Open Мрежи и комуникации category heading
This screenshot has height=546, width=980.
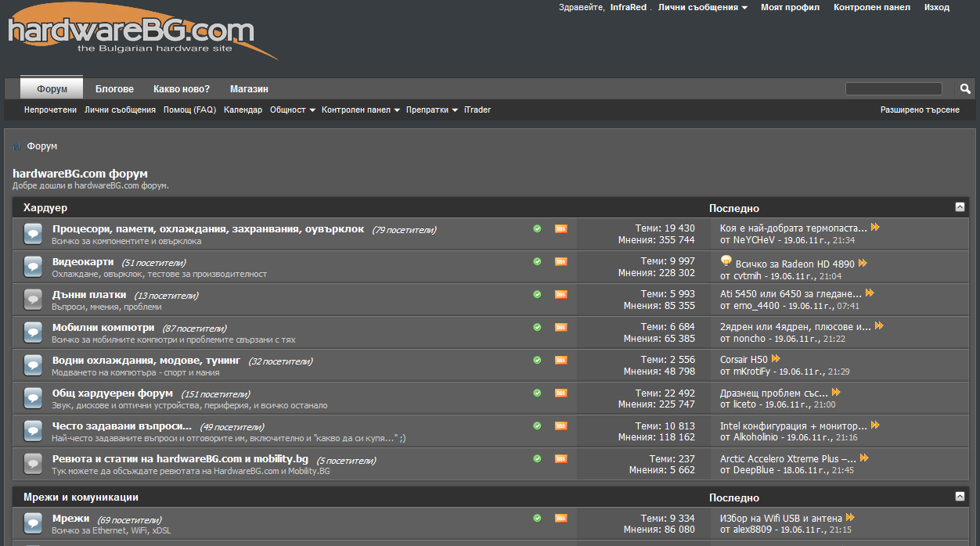[81, 497]
